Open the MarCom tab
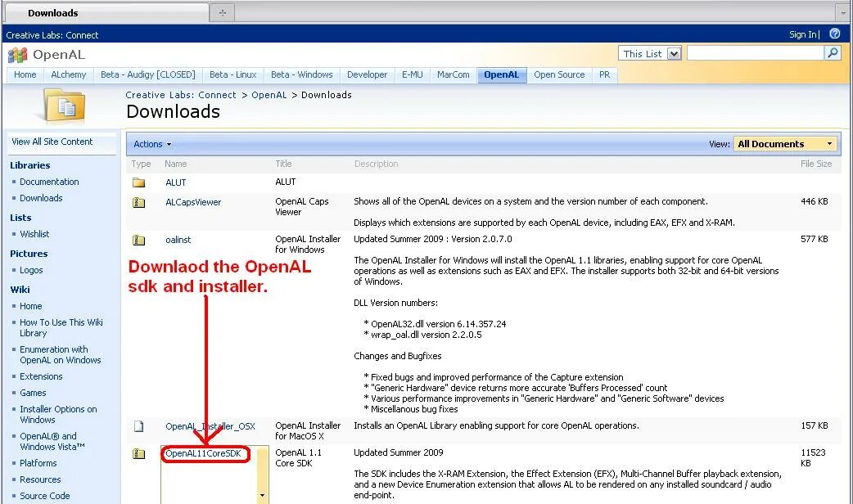853x504 pixels. 454,74
